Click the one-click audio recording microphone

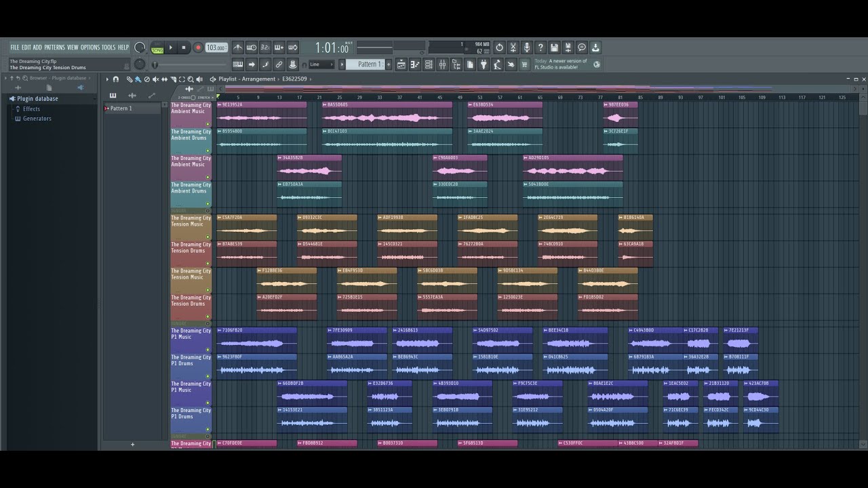coord(526,47)
